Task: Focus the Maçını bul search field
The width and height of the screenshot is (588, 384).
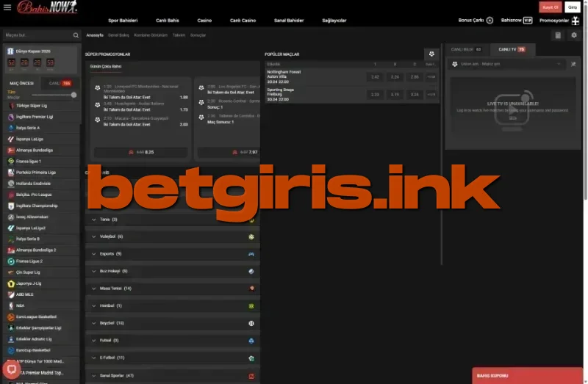Action: (x=38, y=35)
